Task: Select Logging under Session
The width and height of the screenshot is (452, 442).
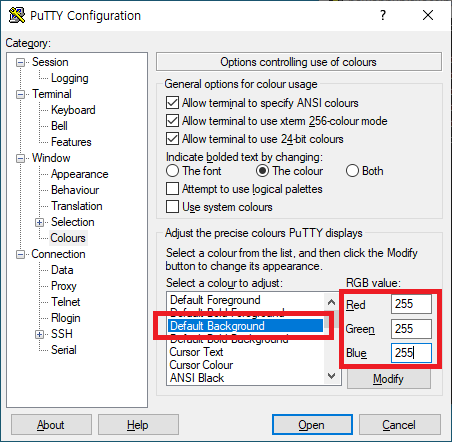Action: pos(70,78)
